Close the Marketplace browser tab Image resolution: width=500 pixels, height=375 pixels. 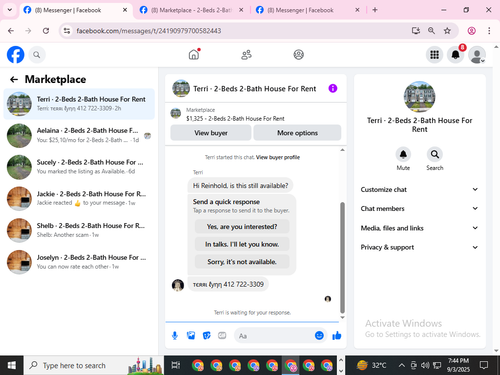[x=241, y=10]
